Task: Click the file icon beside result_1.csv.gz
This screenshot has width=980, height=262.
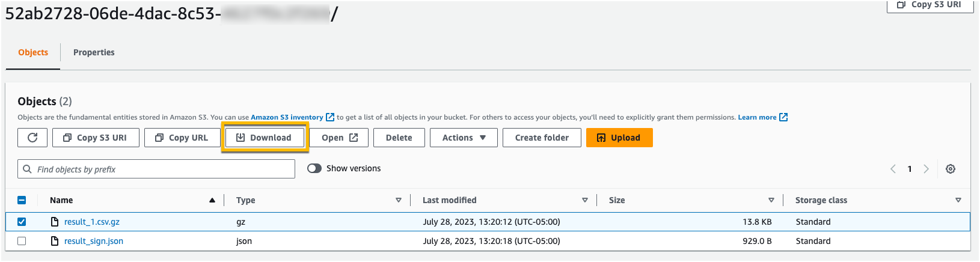Action: click(x=55, y=222)
